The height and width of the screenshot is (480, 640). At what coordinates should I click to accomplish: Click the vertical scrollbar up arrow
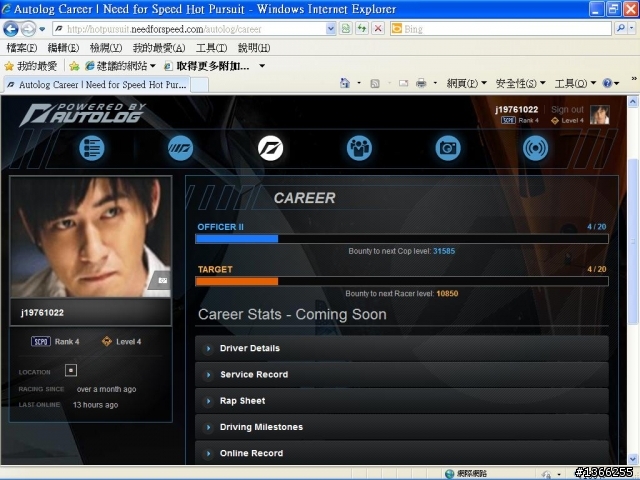633,101
